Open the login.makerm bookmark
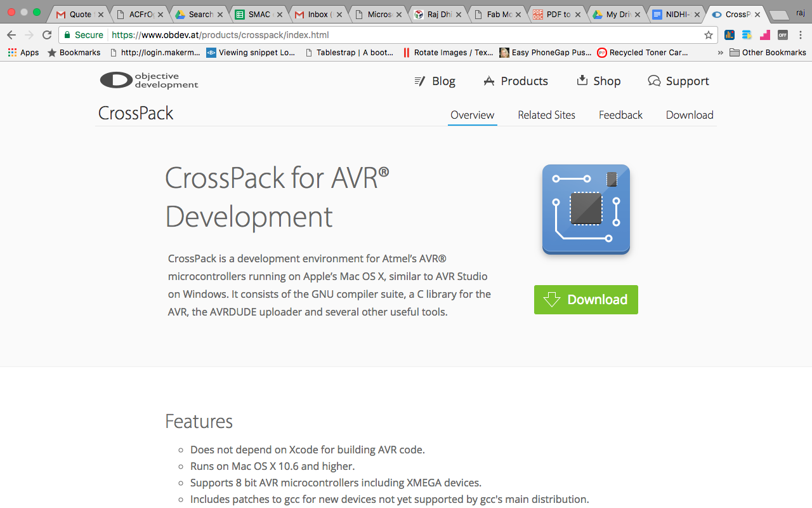Image resolution: width=812 pixels, height=508 pixels. point(155,53)
